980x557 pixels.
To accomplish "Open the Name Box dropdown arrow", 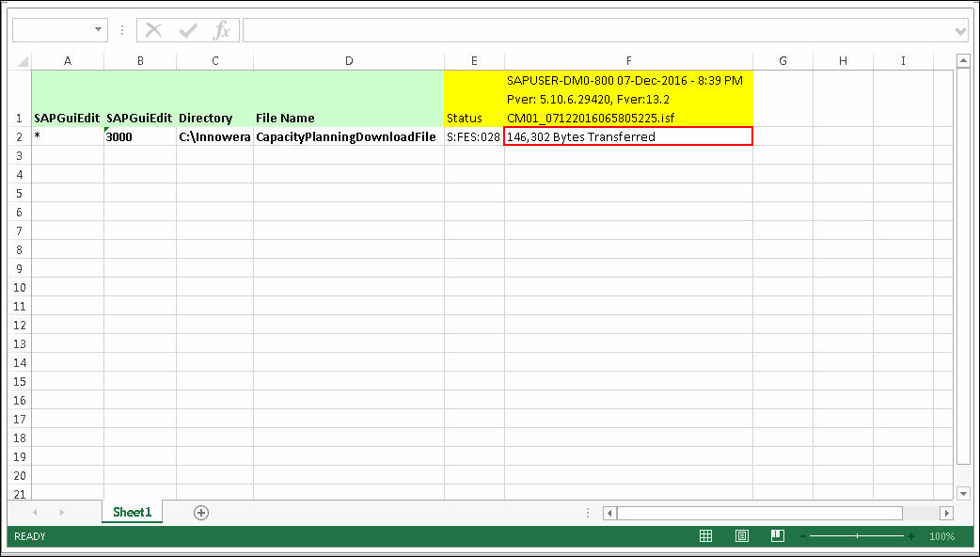I will tap(99, 31).
